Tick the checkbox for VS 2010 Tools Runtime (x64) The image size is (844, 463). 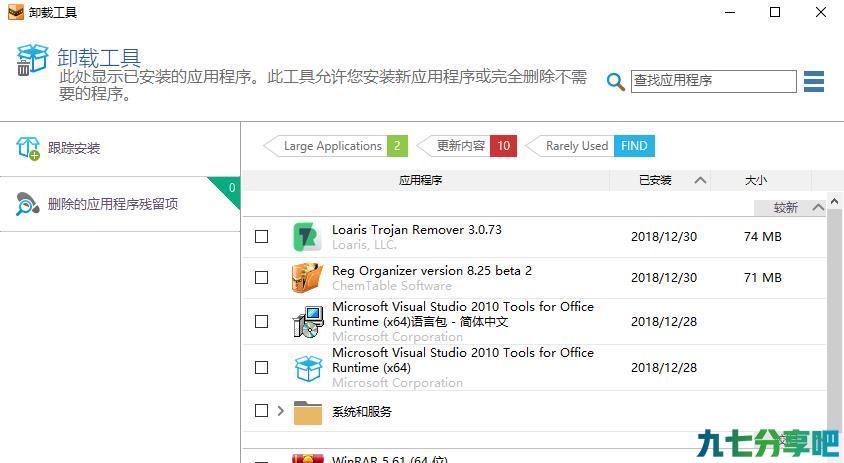click(x=262, y=367)
